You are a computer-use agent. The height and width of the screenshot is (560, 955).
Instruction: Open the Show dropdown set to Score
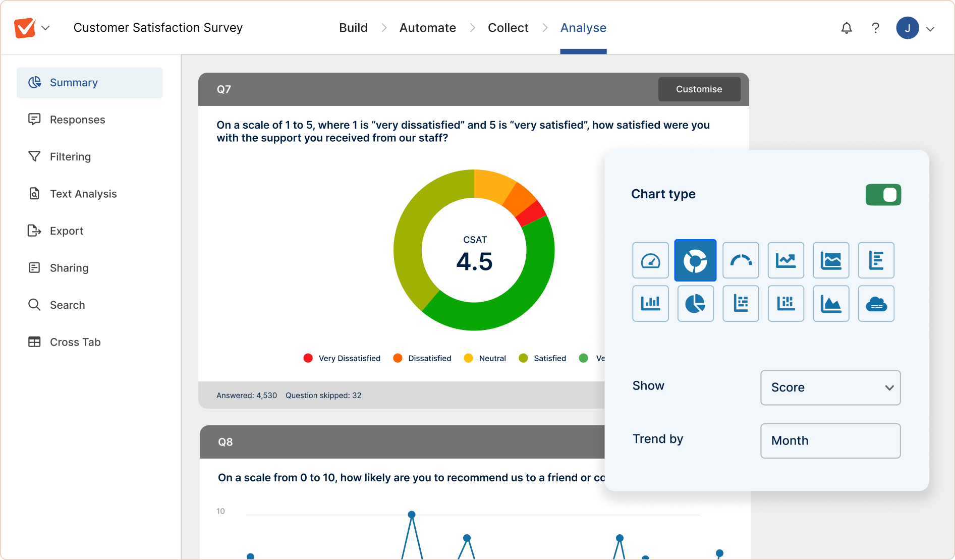tap(830, 387)
